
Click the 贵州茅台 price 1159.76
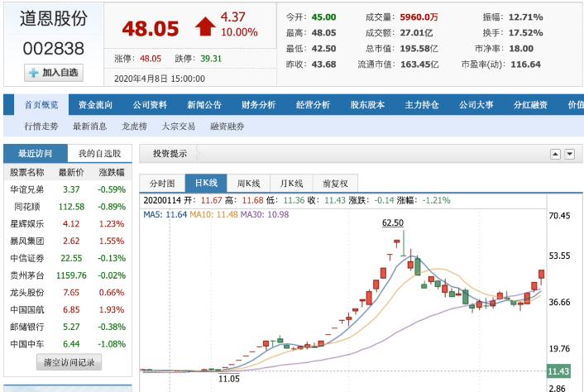pos(71,275)
